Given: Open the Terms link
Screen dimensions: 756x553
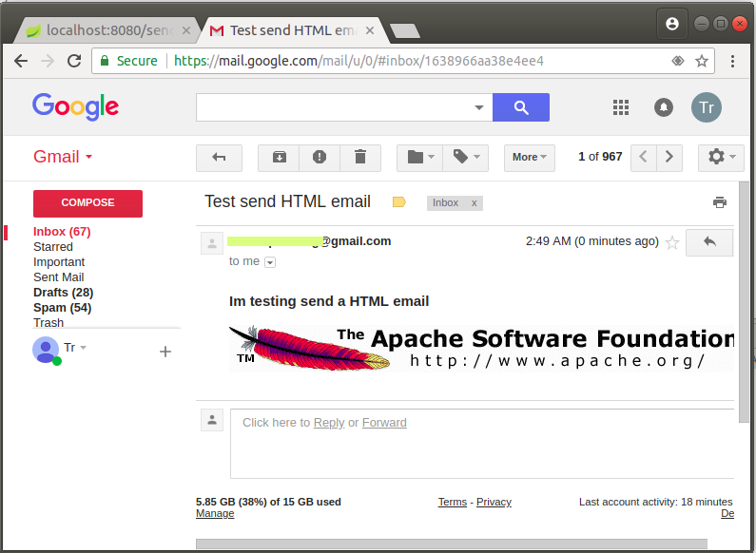Looking at the screenshot, I should [453, 502].
